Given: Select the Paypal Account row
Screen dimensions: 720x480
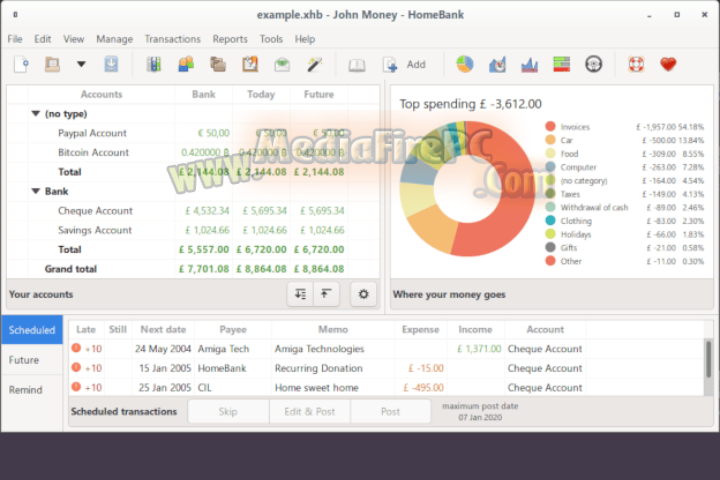Looking at the screenshot, I should 193,133.
